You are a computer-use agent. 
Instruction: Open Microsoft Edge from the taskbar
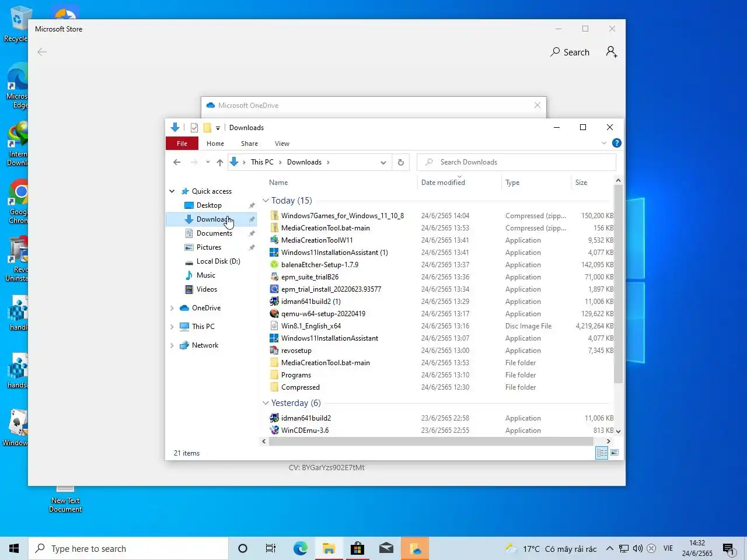(x=301, y=548)
